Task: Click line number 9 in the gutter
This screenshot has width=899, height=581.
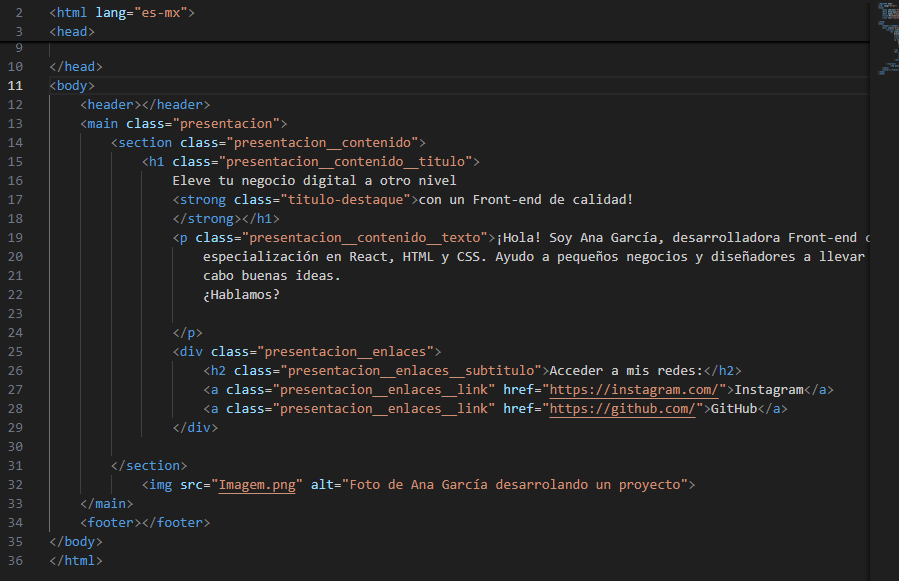Action: (19, 48)
